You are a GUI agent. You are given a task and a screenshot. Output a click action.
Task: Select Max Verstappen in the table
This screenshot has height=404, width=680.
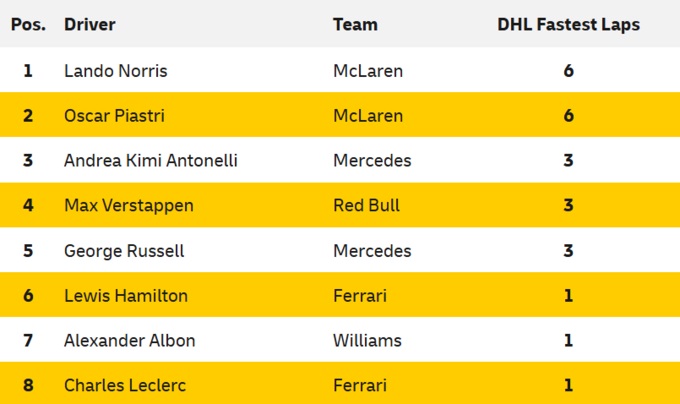click(x=128, y=206)
